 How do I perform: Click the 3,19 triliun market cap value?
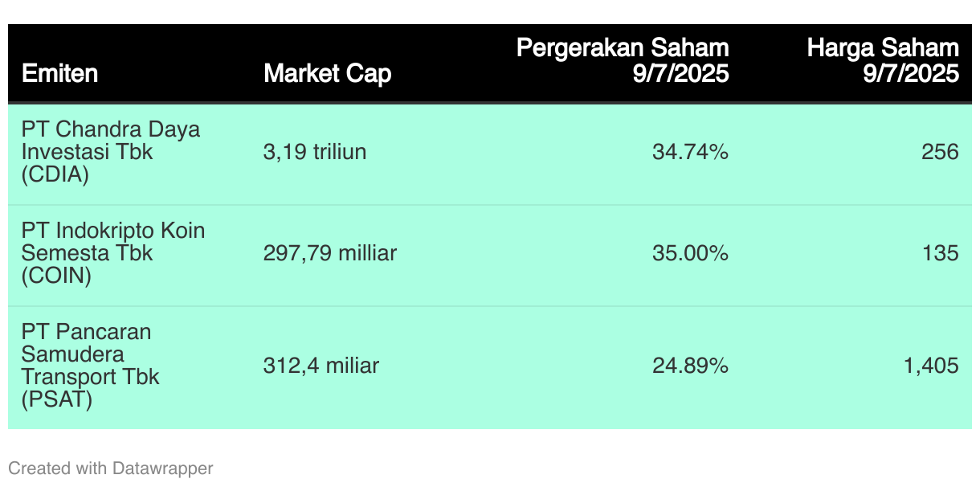click(x=315, y=152)
